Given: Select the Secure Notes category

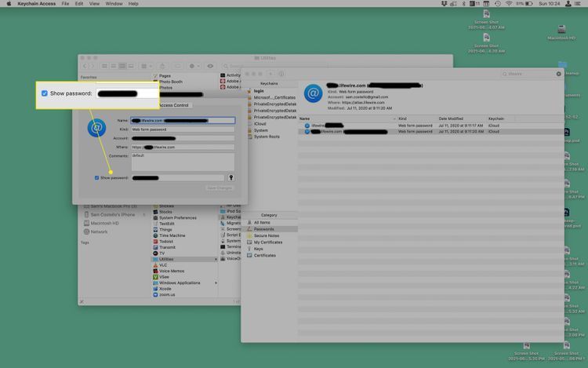Looking at the screenshot, I should point(267,235).
